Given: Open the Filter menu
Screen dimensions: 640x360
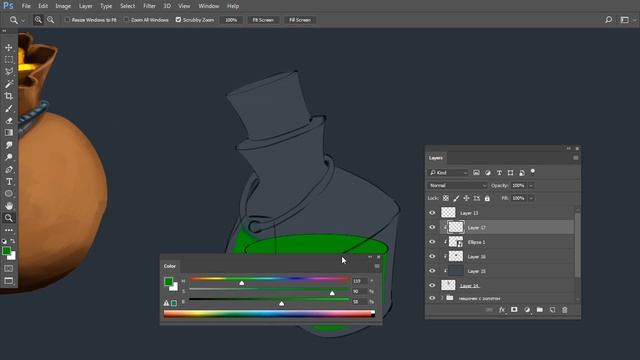Looking at the screenshot, I should click(x=149, y=6).
